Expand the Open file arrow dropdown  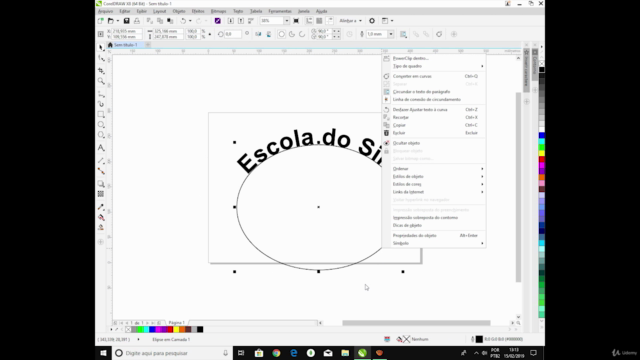point(118,21)
